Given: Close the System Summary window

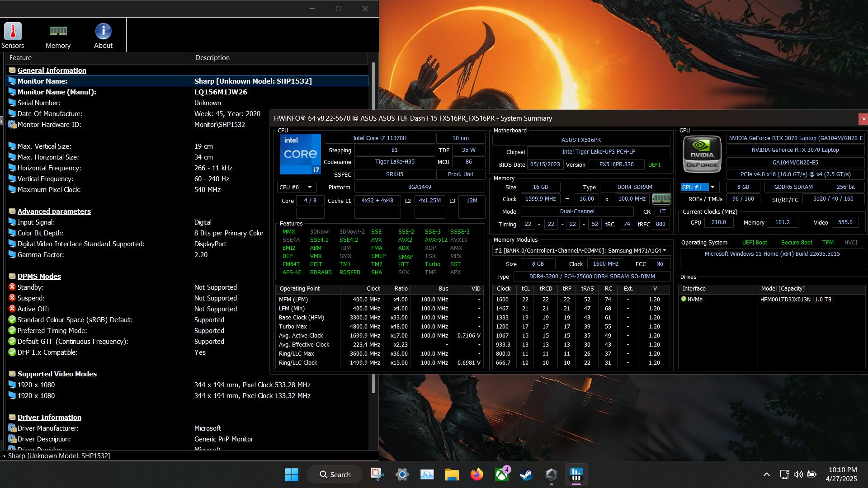Looking at the screenshot, I should [x=863, y=119].
